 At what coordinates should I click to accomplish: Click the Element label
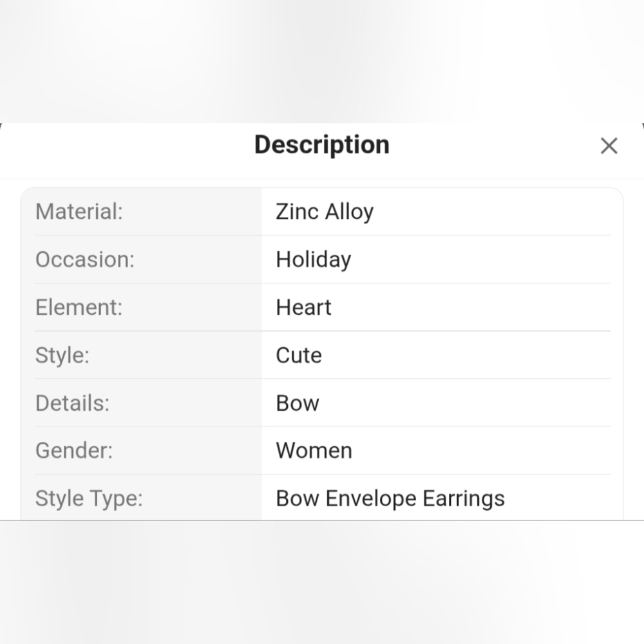(x=79, y=307)
